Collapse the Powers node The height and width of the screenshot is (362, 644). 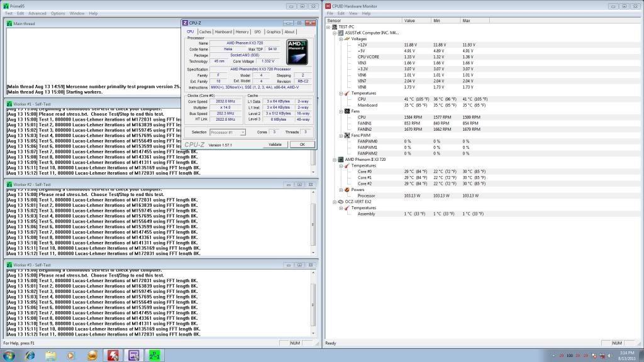(x=341, y=190)
